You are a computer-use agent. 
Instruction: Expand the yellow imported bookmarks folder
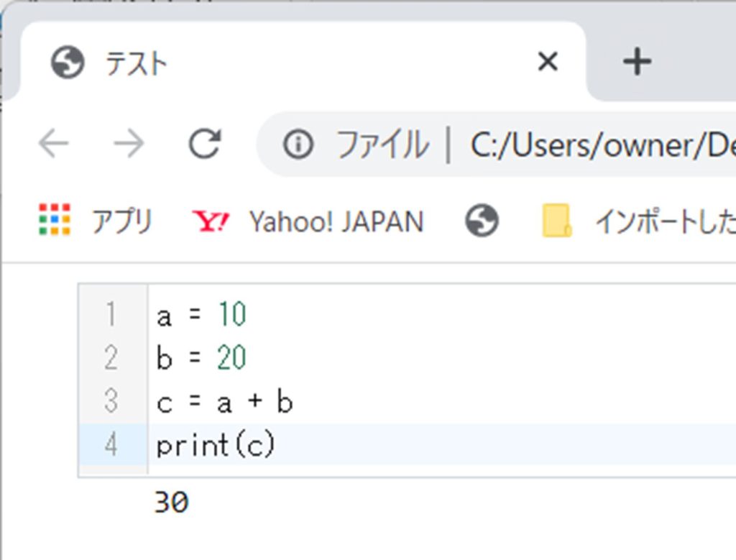coord(556,221)
